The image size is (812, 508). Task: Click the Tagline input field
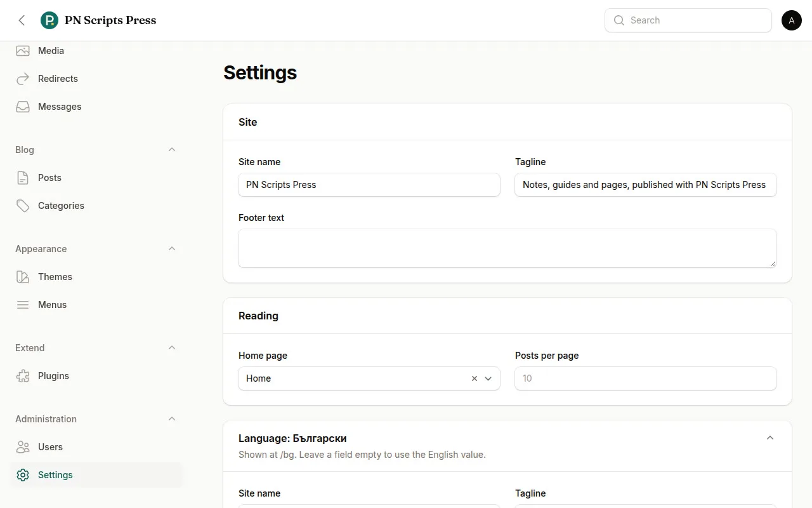click(x=646, y=185)
